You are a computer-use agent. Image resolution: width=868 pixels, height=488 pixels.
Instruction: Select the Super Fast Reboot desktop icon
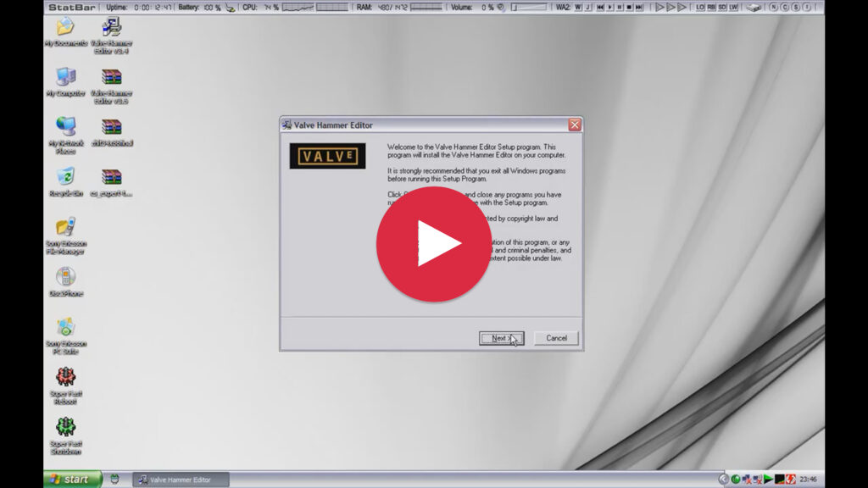coord(65,386)
